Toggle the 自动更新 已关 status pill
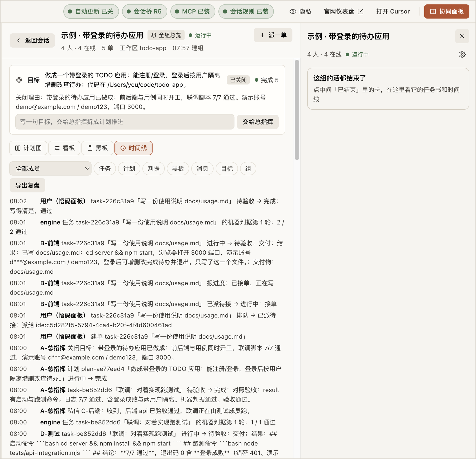Image resolution: width=476 pixels, height=459 pixels. pos(91,11)
